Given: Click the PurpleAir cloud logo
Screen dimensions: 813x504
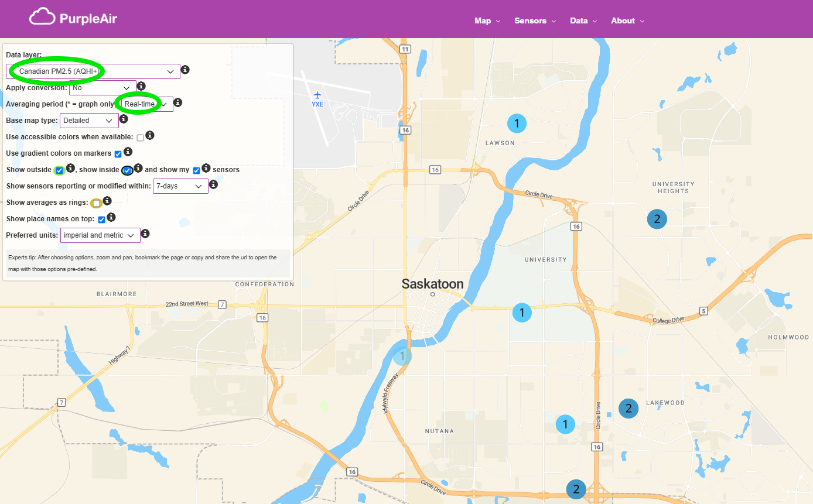Looking at the screenshot, I should click(x=42, y=18).
